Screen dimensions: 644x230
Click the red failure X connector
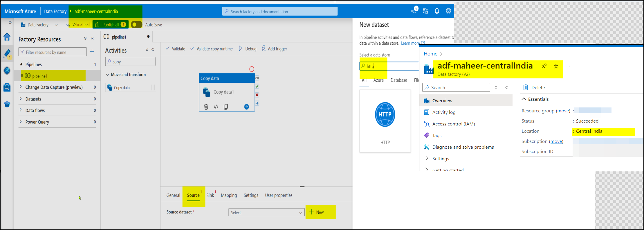tap(257, 95)
